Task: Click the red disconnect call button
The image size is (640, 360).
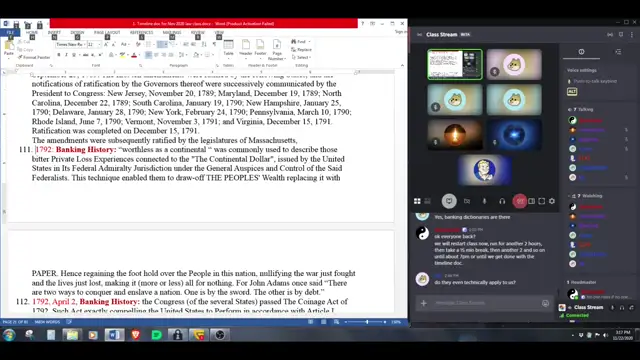Action: coord(520,201)
